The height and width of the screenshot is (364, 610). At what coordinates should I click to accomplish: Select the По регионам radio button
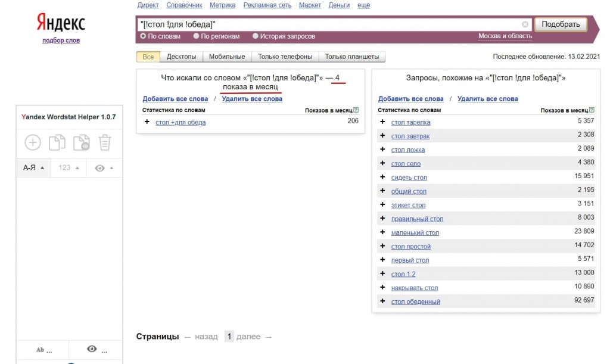[196, 36]
